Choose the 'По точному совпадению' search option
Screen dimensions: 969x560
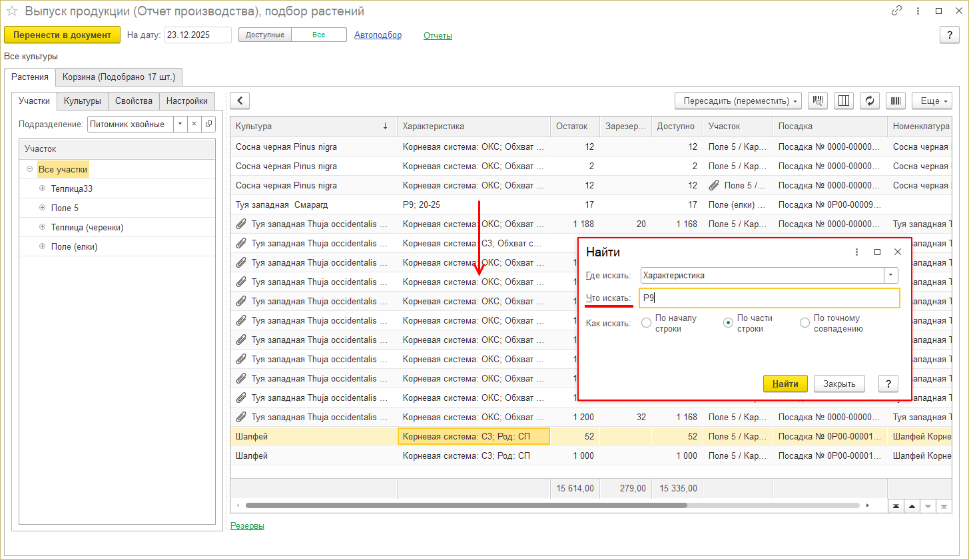(805, 323)
